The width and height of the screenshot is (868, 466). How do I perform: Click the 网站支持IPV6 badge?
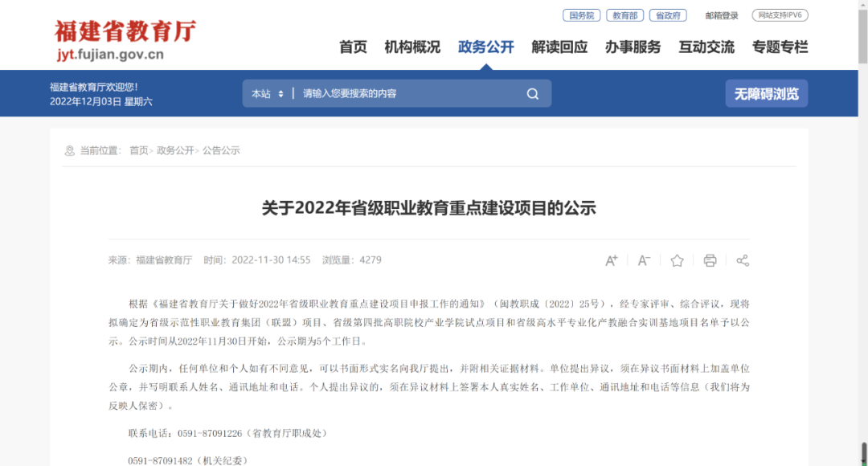tap(780, 15)
